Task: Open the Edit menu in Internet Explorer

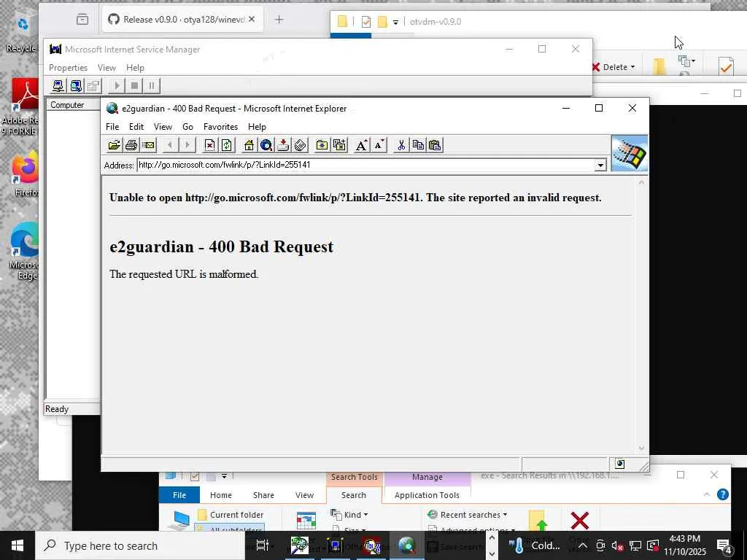Action: [136, 127]
